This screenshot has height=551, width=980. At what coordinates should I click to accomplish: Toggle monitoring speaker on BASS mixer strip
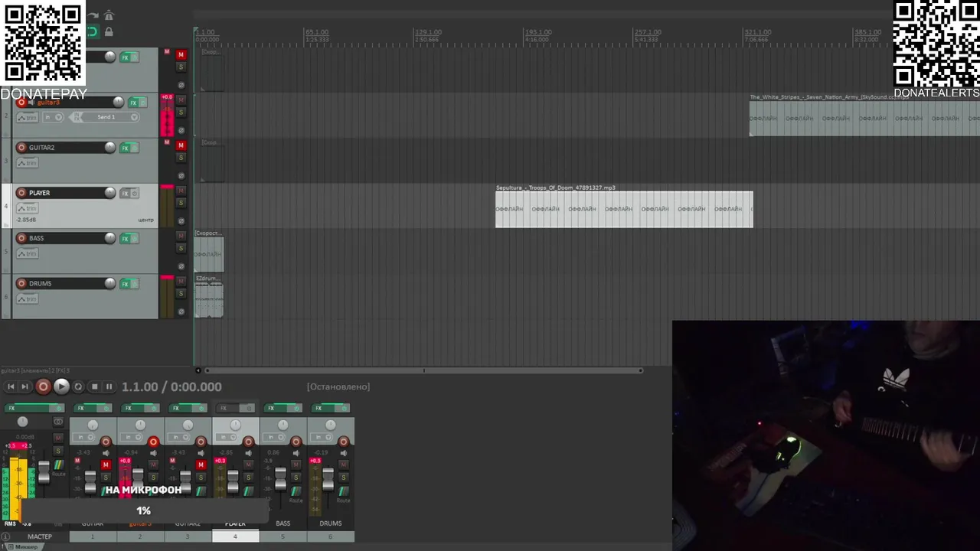click(296, 453)
